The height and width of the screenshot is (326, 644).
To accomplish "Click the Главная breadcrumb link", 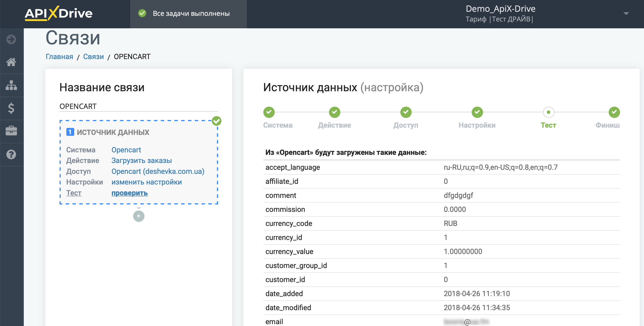I will pos(60,57).
